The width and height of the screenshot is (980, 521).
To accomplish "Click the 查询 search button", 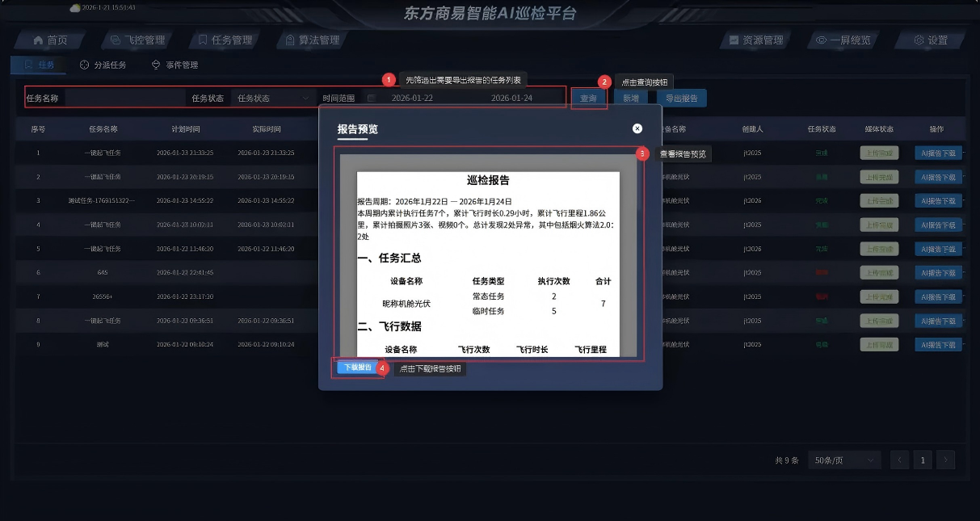I will tap(589, 98).
